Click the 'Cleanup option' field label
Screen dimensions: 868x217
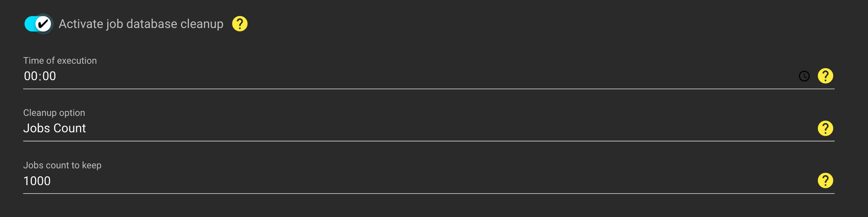54,113
